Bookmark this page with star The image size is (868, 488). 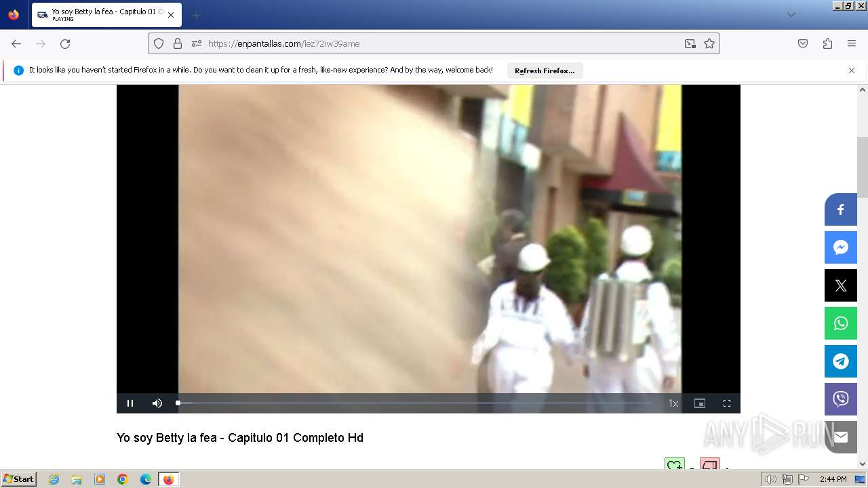click(709, 43)
